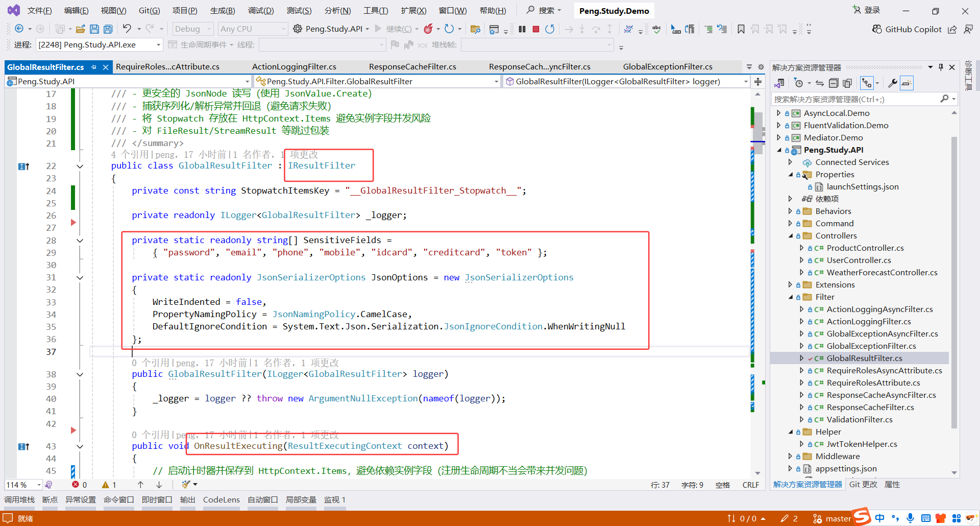Click the Open File folder icon
The width and height of the screenshot is (980, 526).
tap(81, 29)
